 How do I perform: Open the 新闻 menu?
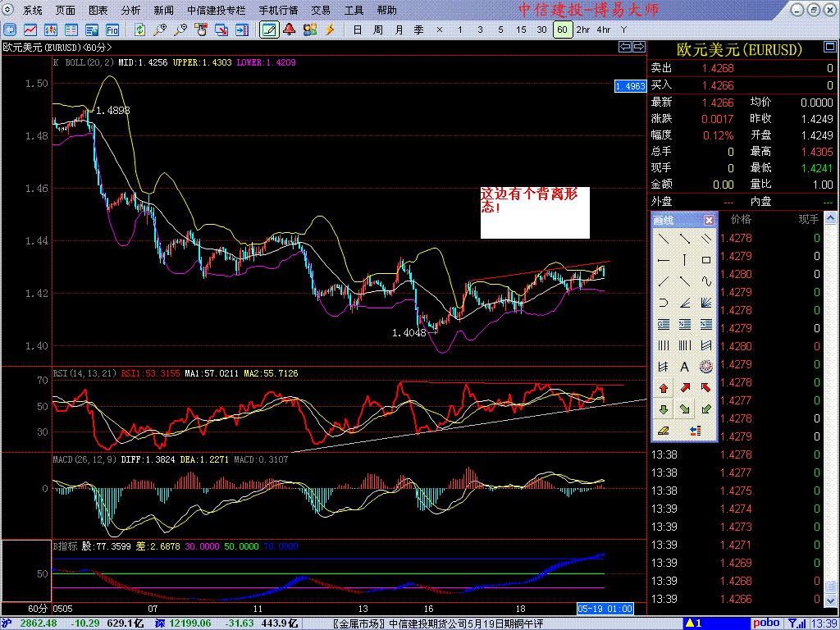coord(163,10)
